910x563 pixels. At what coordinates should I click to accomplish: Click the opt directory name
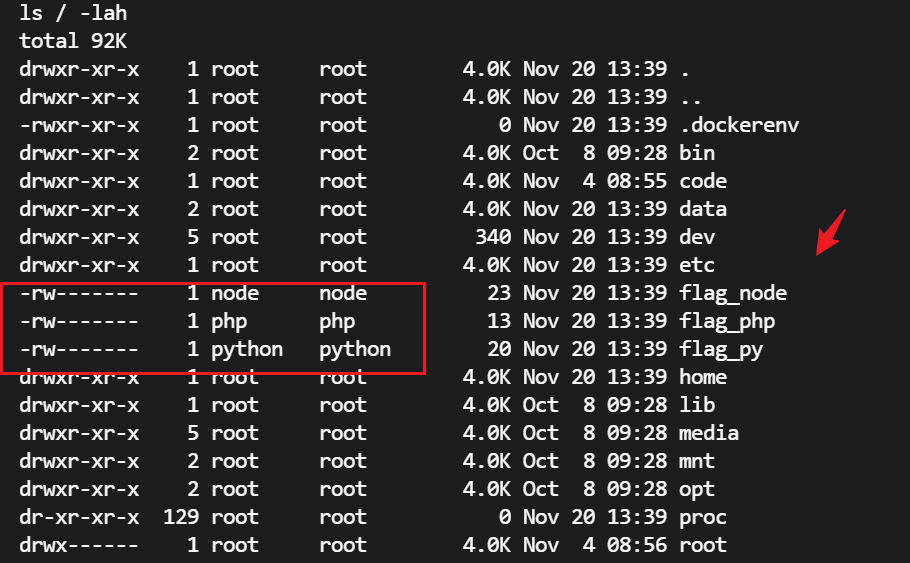tap(697, 490)
